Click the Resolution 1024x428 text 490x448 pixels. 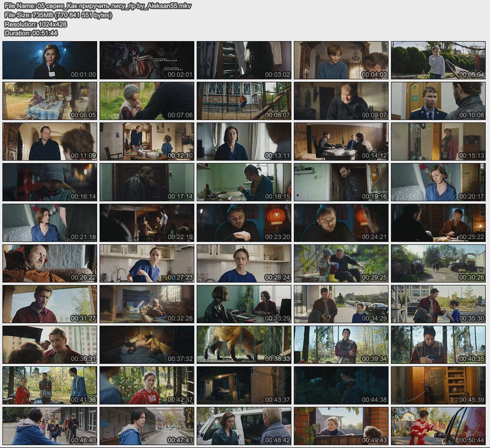click(35, 24)
